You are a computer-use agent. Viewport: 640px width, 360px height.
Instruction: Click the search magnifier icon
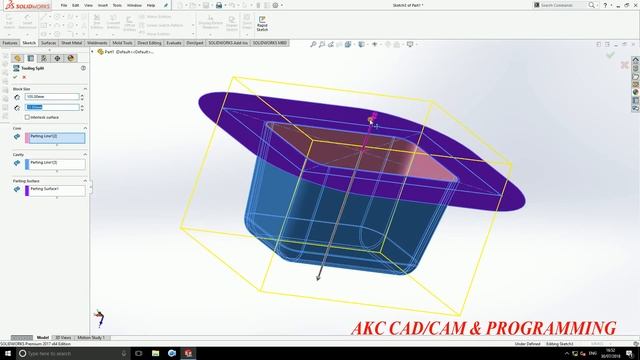point(591,5)
